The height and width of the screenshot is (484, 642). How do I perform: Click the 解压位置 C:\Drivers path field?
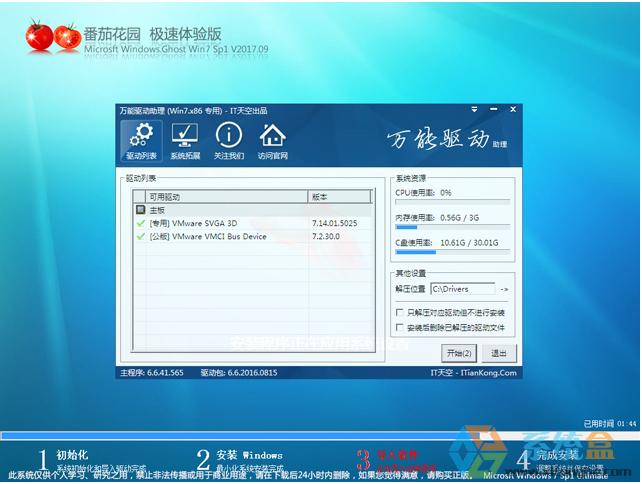click(462, 289)
